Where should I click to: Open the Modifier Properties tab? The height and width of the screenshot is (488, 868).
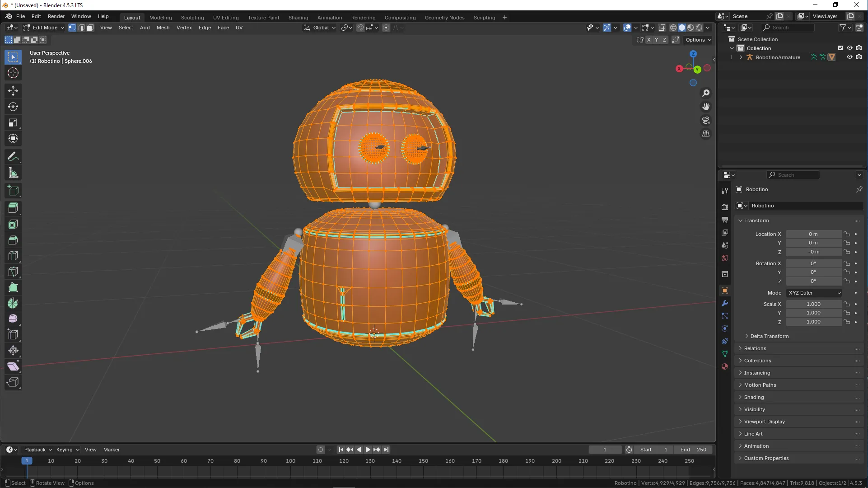pos(724,303)
